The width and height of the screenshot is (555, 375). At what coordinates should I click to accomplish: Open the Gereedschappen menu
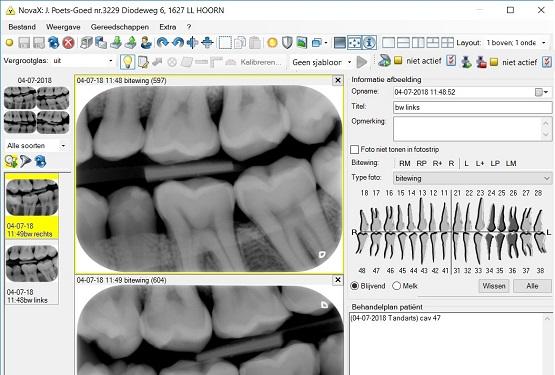pos(120,27)
